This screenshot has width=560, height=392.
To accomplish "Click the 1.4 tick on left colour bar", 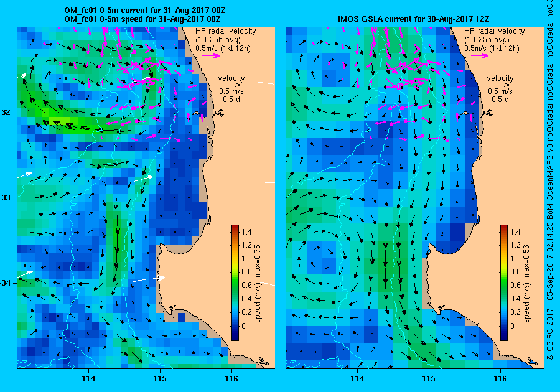I will click(x=246, y=231).
